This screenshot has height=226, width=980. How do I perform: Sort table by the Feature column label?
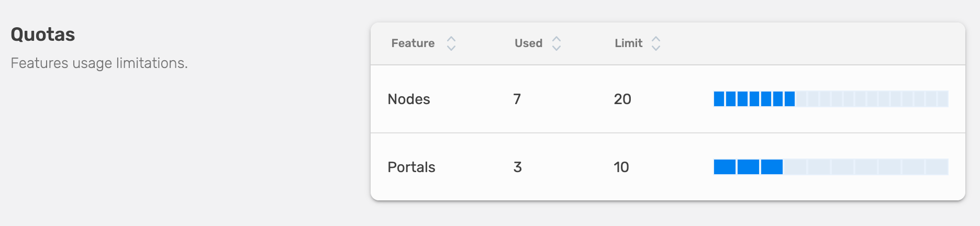413,43
